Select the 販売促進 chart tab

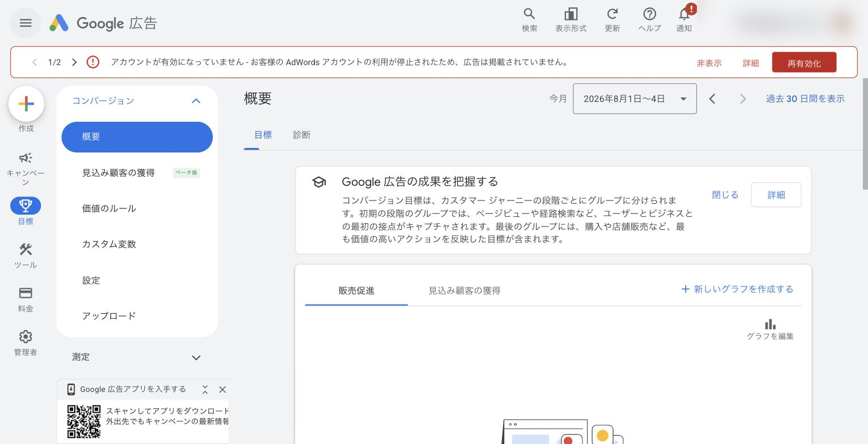click(x=356, y=291)
